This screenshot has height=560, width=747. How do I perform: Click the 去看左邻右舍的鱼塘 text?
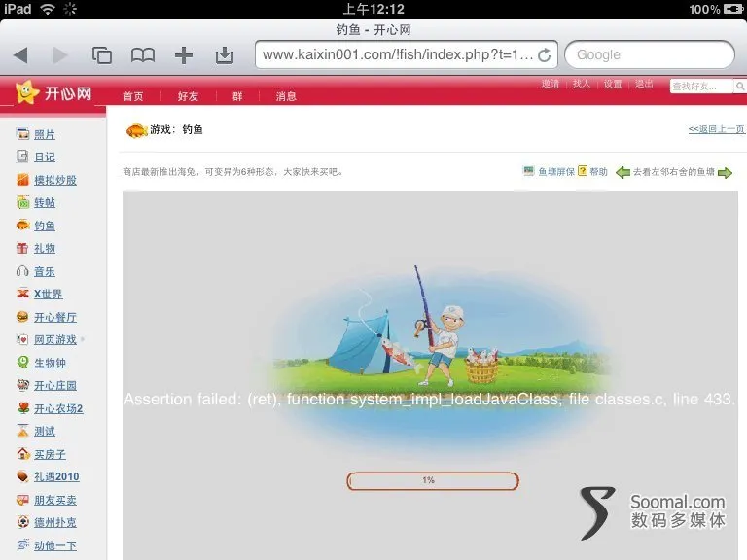coord(673,172)
